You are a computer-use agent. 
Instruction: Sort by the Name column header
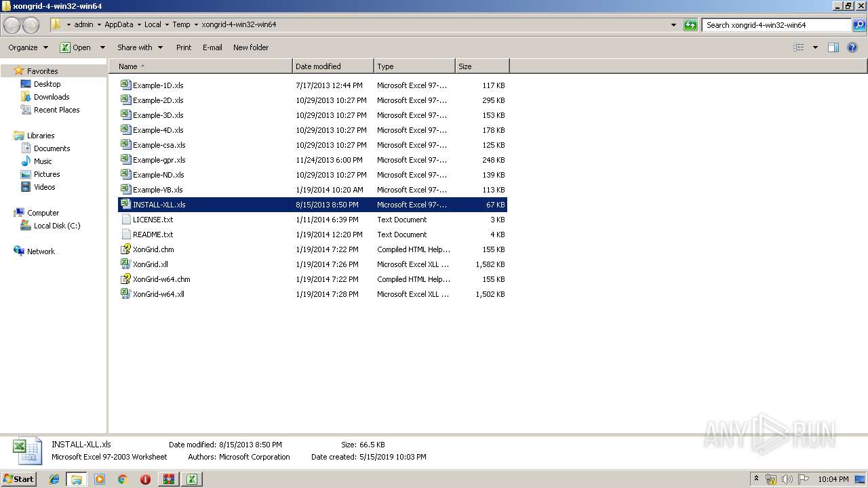coord(201,66)
